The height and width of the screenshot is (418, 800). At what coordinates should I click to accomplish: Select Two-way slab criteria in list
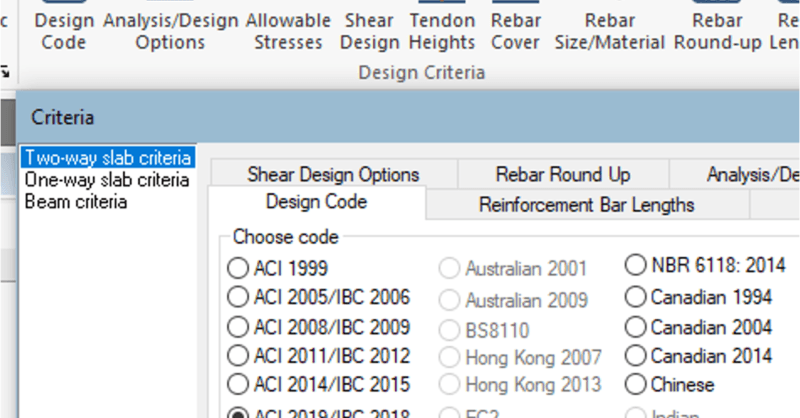[107, 158]
